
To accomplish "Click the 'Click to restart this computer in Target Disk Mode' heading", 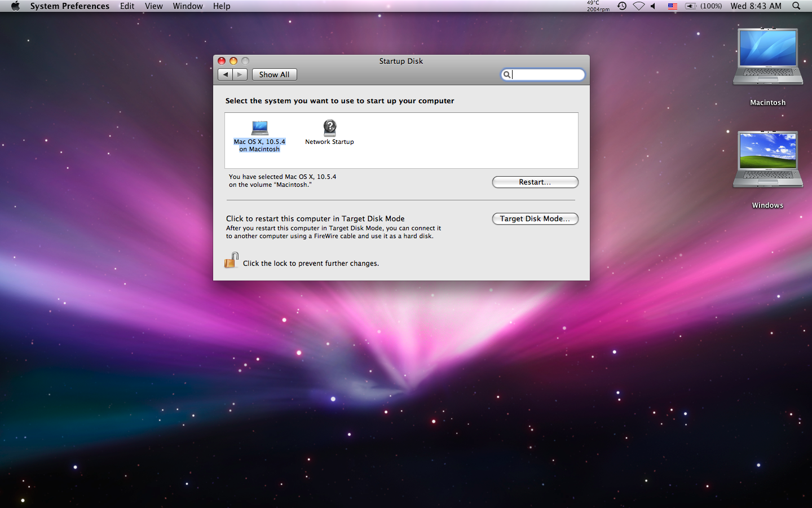I will coord(315,218).
